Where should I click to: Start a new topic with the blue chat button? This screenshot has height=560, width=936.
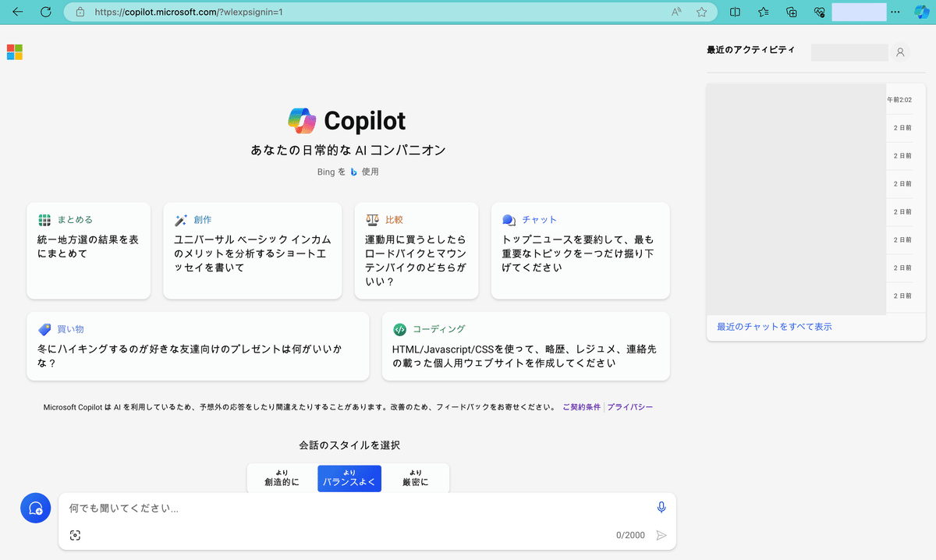coord(35,509)
